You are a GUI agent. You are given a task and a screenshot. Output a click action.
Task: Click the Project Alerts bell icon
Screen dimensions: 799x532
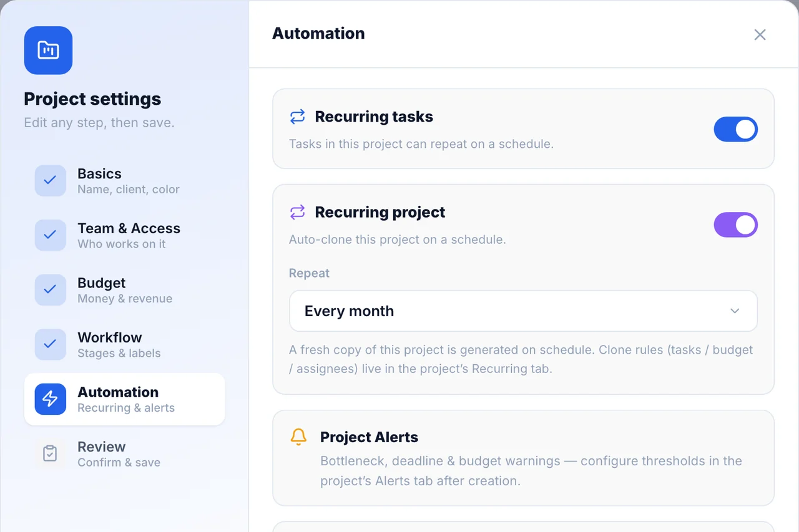299,437
